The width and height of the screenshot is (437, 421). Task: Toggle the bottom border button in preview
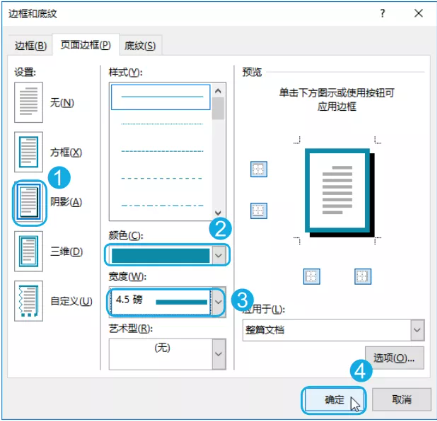[x=259, y=211]
